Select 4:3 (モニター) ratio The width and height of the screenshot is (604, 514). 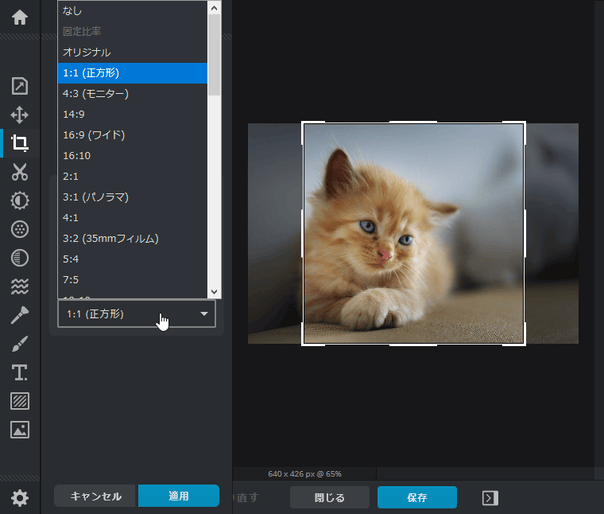[132, 94]
